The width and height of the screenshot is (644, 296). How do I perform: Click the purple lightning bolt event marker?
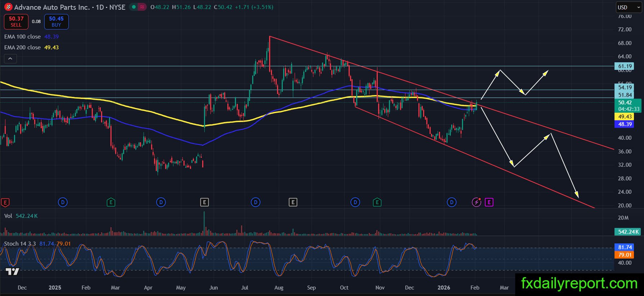tap(476, 202)
